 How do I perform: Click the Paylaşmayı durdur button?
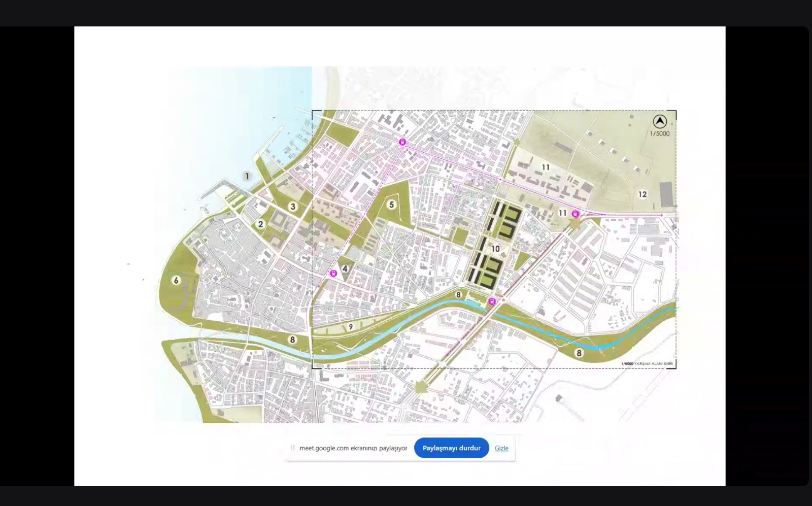point(451,448)
